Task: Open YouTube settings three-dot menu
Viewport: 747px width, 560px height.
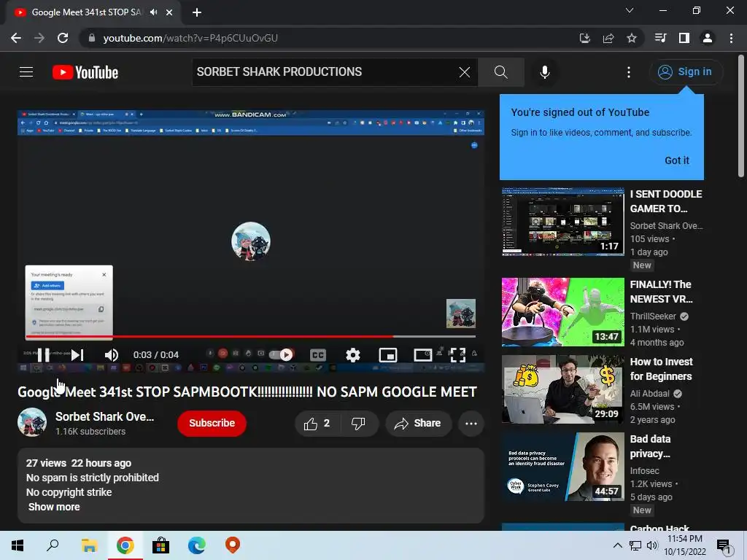Action: click(x=629, y=72)
